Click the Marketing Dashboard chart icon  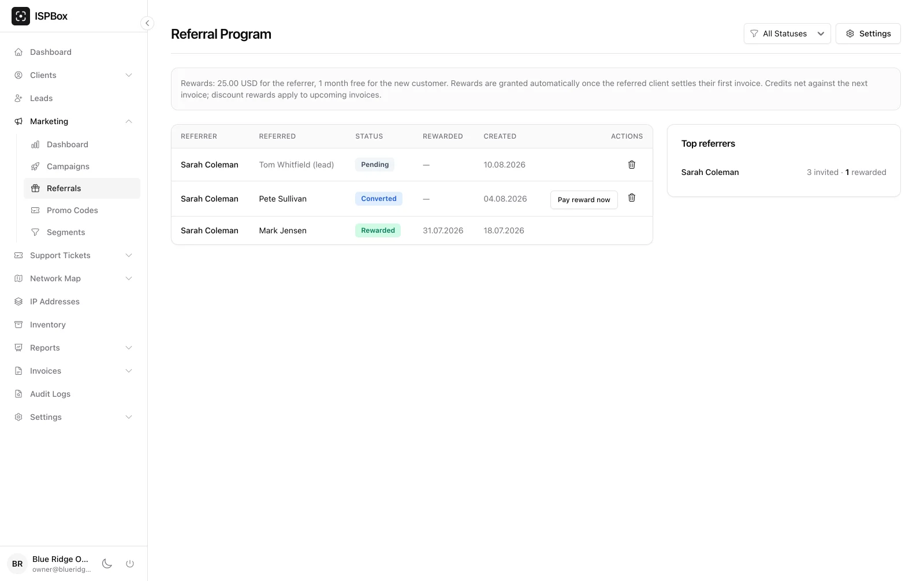click(x=35, y=144)
